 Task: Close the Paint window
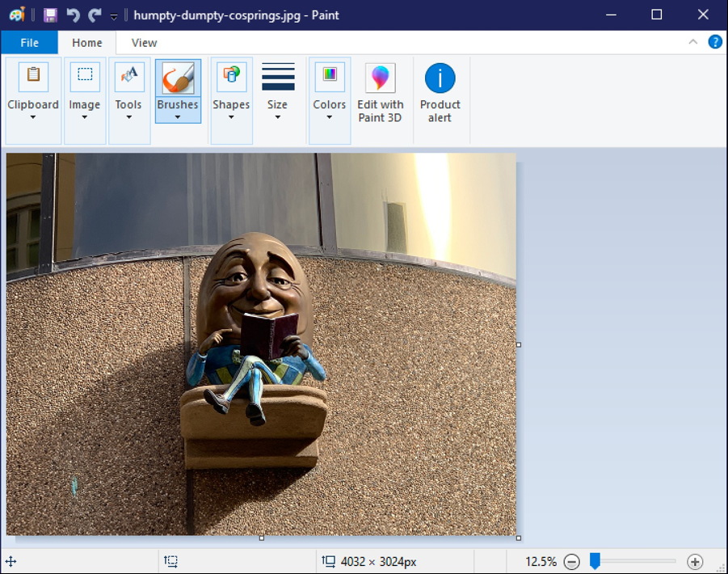(703, 15)
